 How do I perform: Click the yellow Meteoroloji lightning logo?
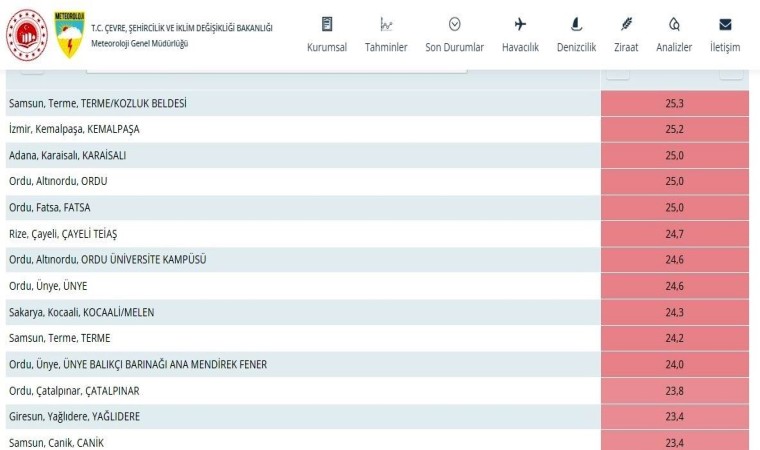[x=68, y=34]
